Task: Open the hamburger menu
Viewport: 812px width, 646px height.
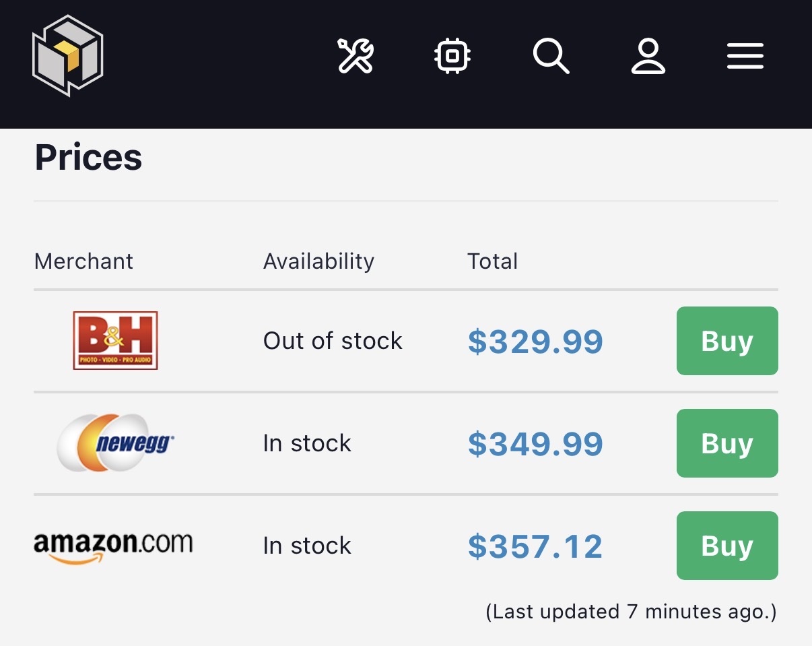Action: 745,56
